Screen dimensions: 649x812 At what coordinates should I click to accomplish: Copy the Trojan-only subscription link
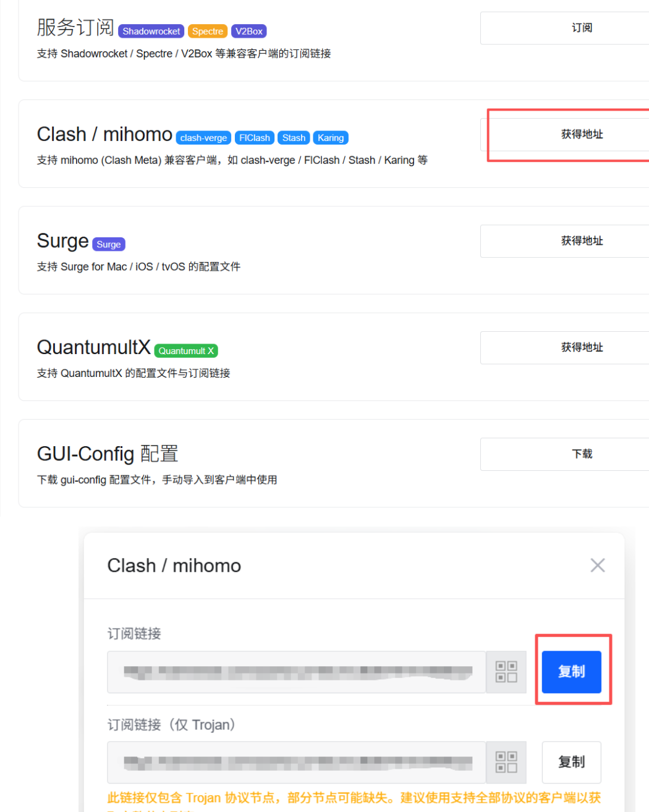click(571, 762)
